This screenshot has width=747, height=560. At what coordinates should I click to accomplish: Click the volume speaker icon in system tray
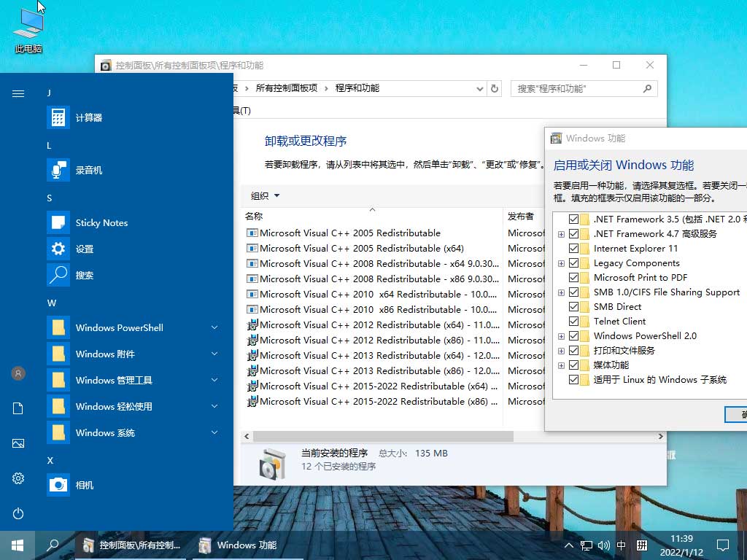pos(603,545)
